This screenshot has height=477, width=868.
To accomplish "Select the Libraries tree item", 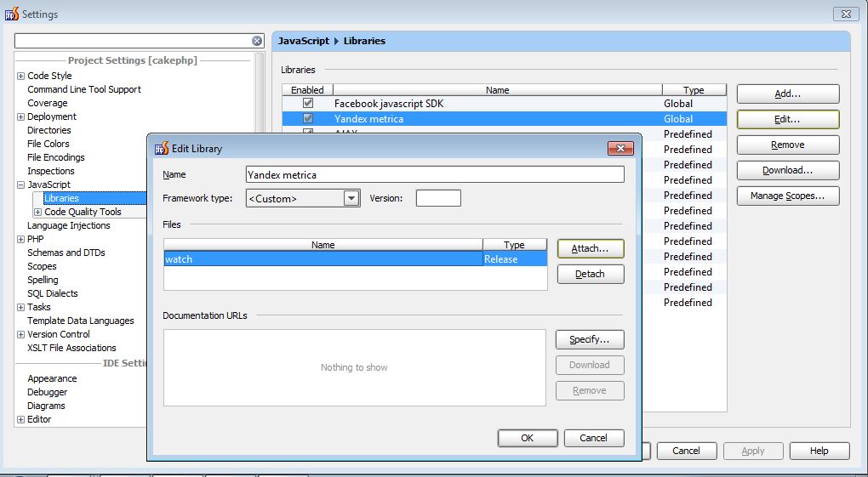I will tap(61, 198).
